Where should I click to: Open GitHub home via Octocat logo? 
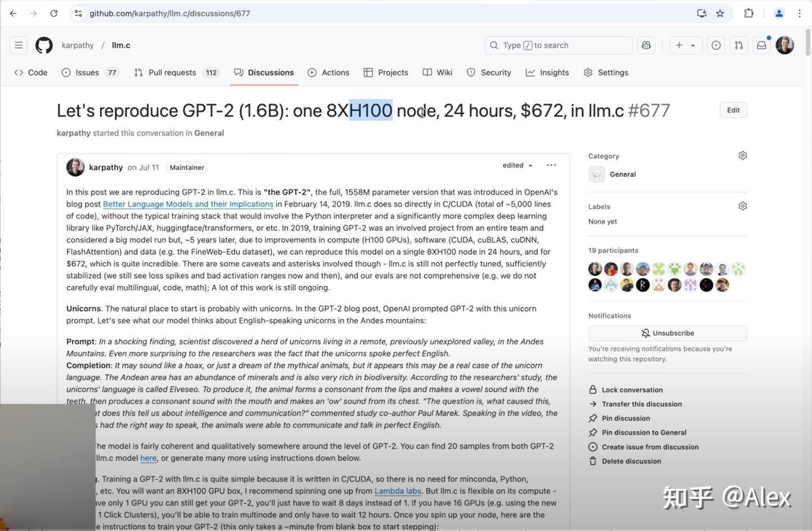(x=43, y=45)
